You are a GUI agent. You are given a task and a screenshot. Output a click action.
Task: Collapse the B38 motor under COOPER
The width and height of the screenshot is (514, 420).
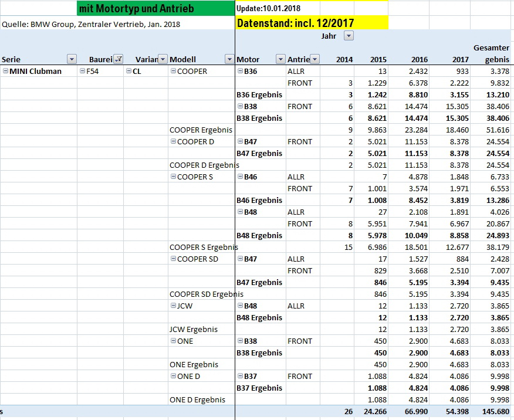[241, 106]
